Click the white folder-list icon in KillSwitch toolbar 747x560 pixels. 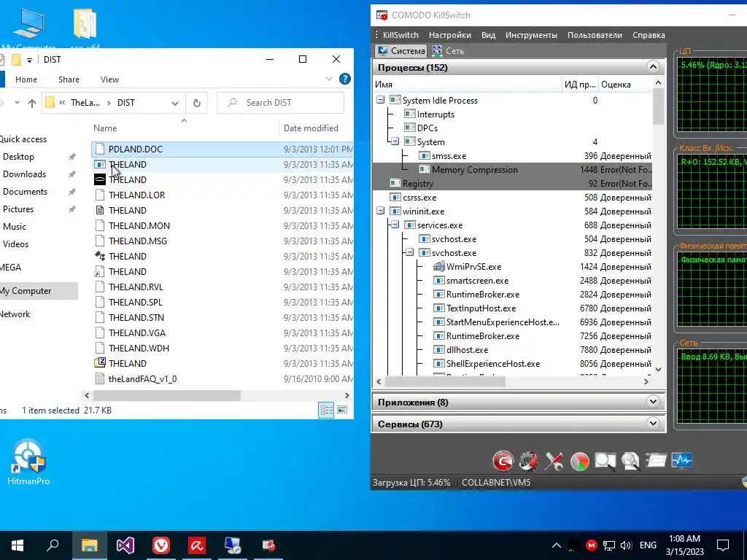[x=656, y=461]
